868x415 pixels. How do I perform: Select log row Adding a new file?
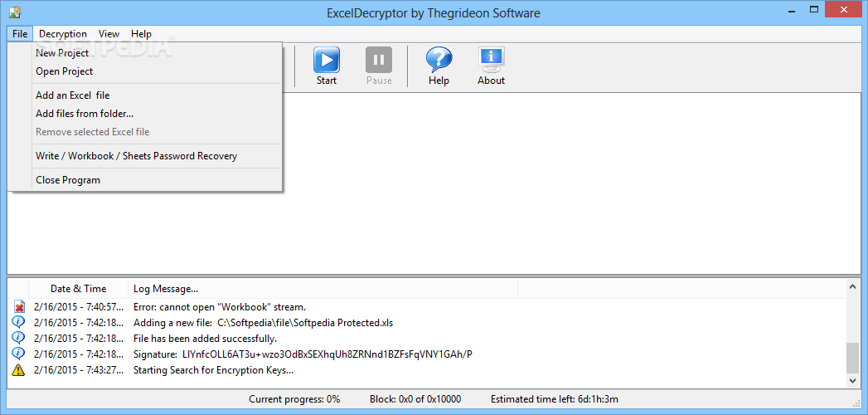(263, 323)
